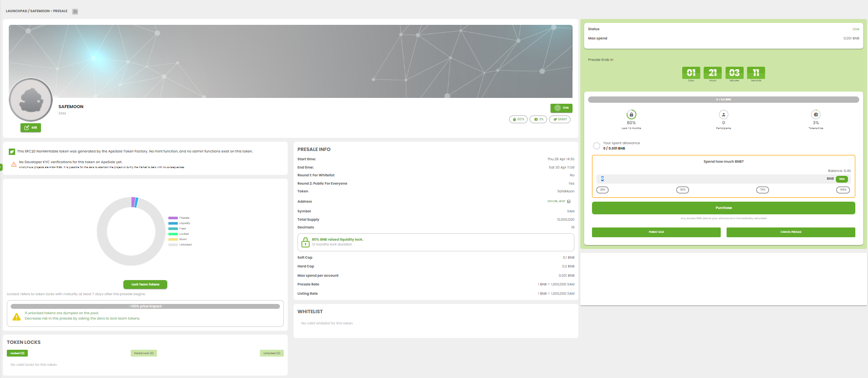The image size is (868, 378).
Task: Click the 'No valid locks for this token' text
Action: coord(34,365)
